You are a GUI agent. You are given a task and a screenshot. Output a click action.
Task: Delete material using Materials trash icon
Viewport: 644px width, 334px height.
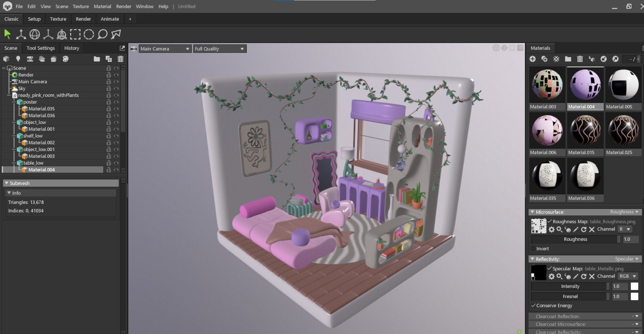tap(580, 59)
